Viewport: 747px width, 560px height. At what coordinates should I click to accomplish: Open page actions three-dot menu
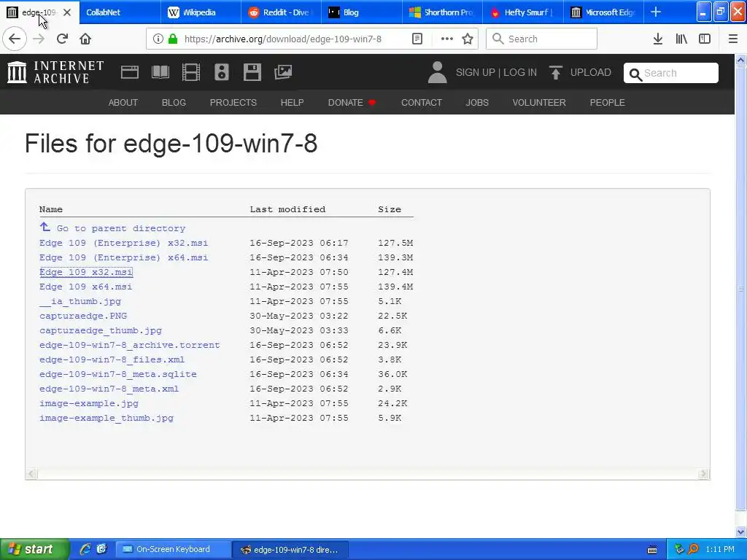click(x=447, y=39)
